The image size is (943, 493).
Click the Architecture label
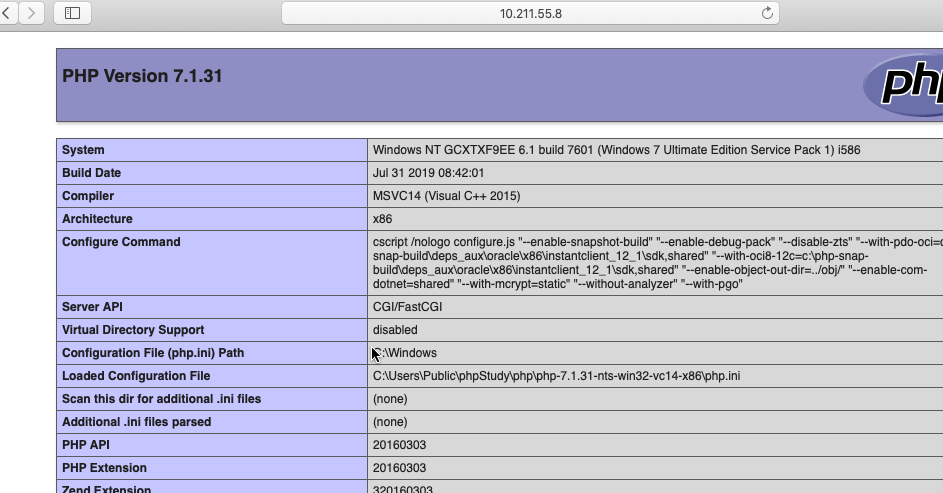(x=97, y=219)
